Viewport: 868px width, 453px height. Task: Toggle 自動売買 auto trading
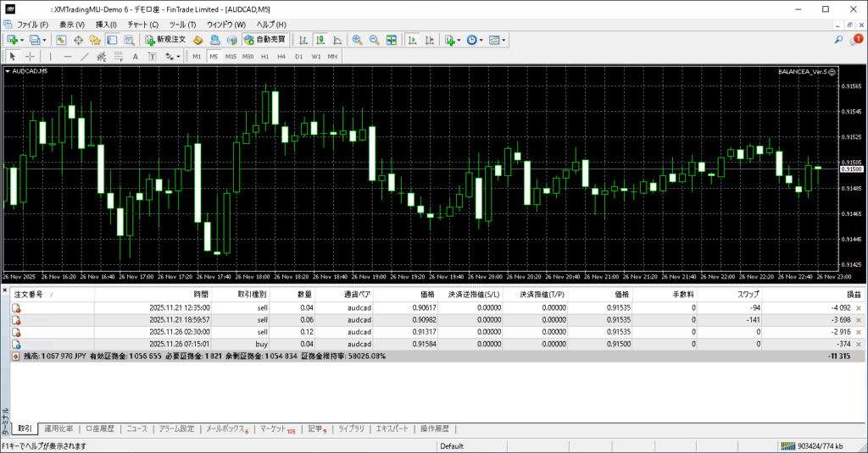[264, 40]
